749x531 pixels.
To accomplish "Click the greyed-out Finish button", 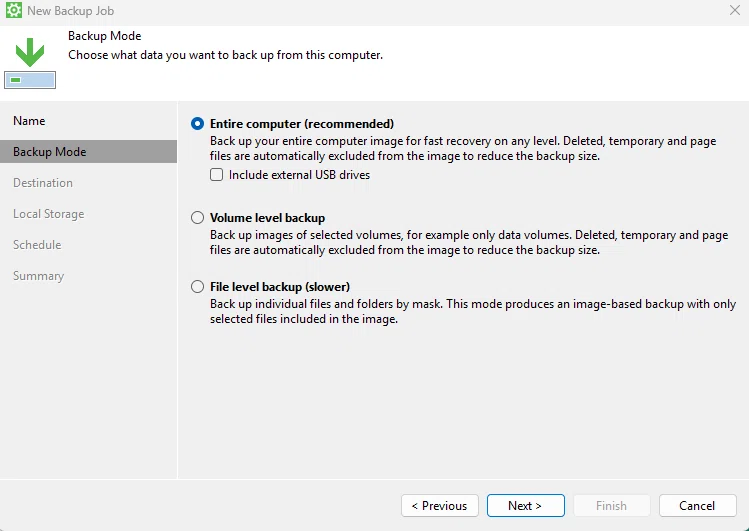I will coord(611,505).
